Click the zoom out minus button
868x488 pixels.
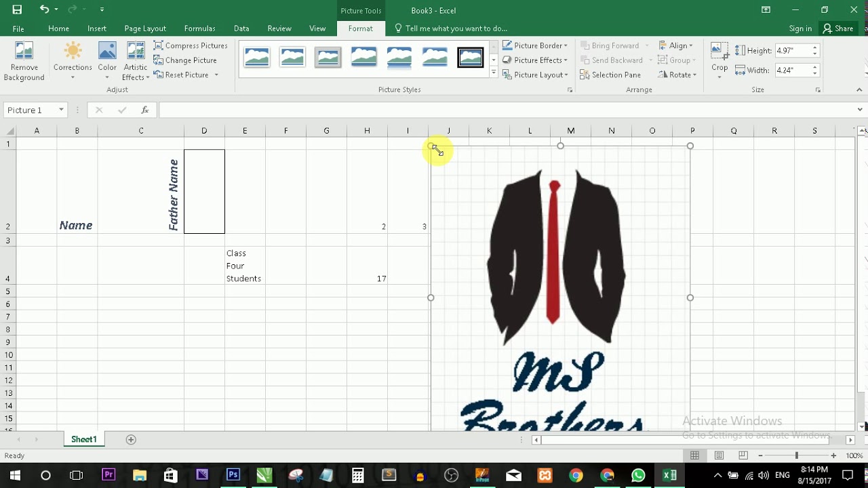(x=760, y=455)
